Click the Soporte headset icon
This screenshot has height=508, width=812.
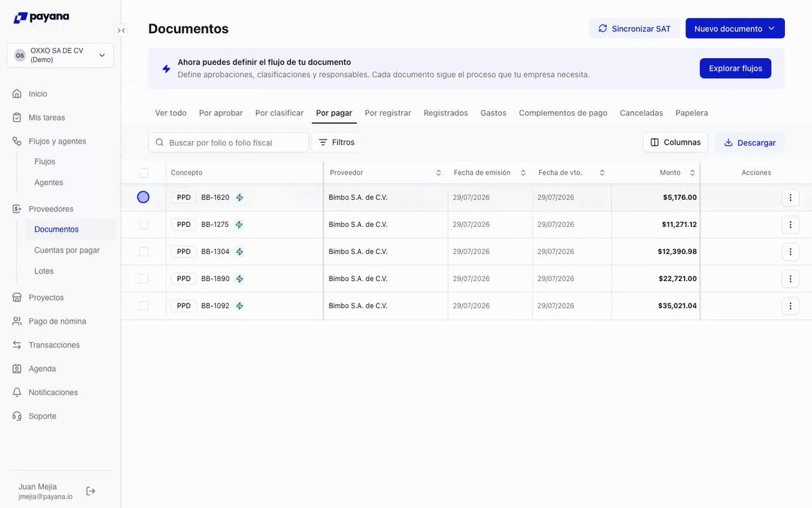pos(17,416)
